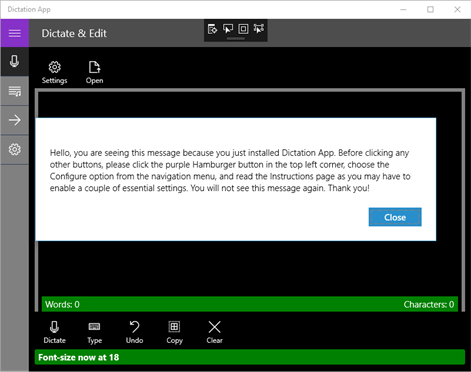Click the right-arrow icon in the sidebar
The width and height of the screenshot is (471, 372).
[x=15, y=120]
